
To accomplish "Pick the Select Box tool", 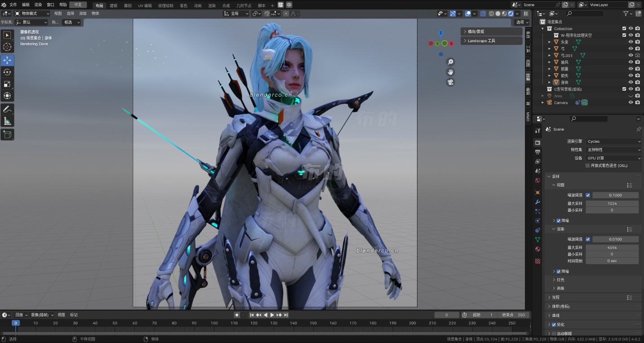I will pyautogui.click(x=7, y=35).
